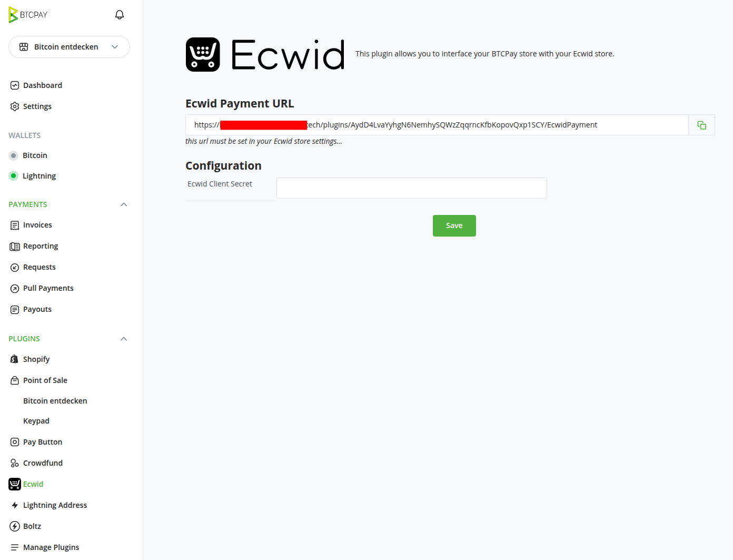Open the notifications bell

point(120,14)
